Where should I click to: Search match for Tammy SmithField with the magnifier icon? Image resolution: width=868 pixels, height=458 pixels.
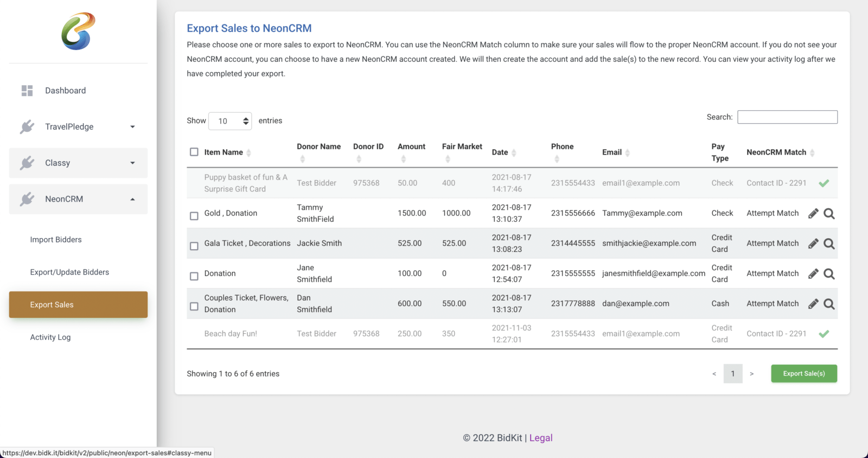[829, 214]
